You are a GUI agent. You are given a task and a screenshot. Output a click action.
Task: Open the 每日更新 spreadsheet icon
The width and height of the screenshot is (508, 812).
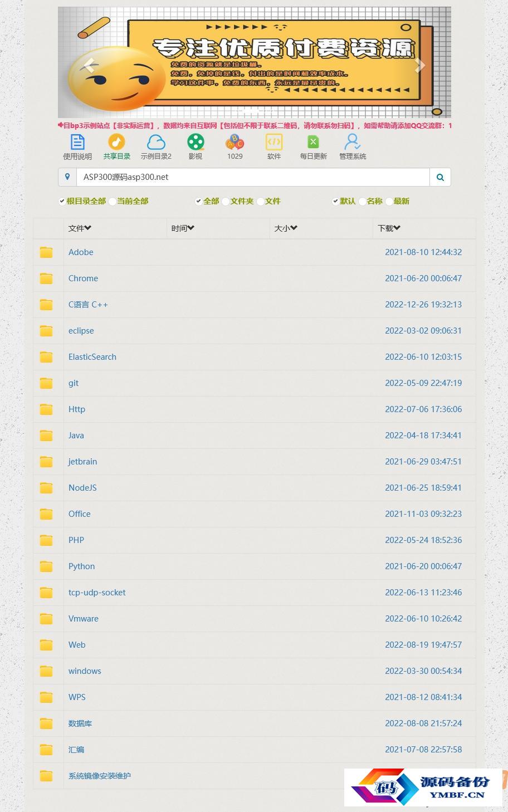(x=313, y=142)
